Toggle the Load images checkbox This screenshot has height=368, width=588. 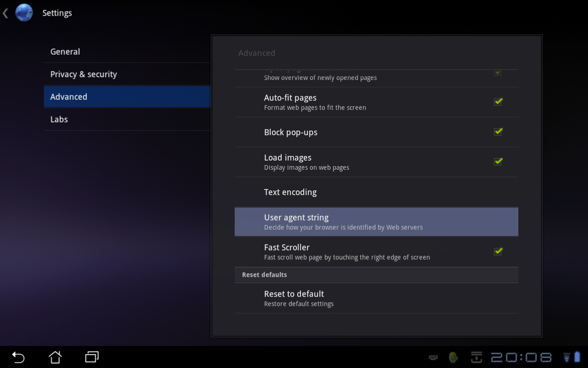click(x=498, y=161)
